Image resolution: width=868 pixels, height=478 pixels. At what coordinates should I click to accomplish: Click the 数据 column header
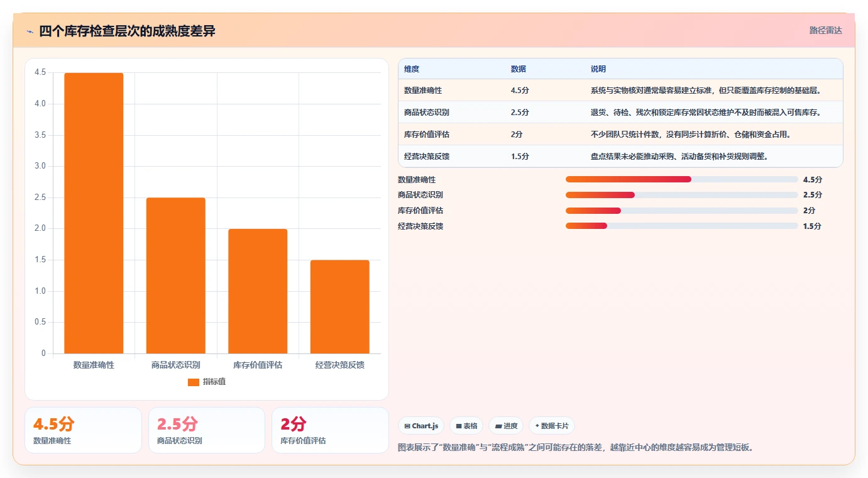[519, 69]
